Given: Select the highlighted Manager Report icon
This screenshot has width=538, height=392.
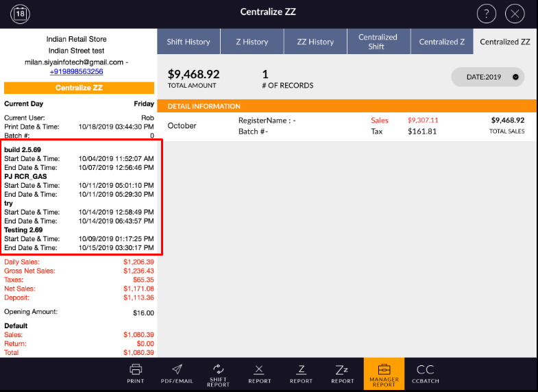Looking at the screenshot, I should point(384,374).
